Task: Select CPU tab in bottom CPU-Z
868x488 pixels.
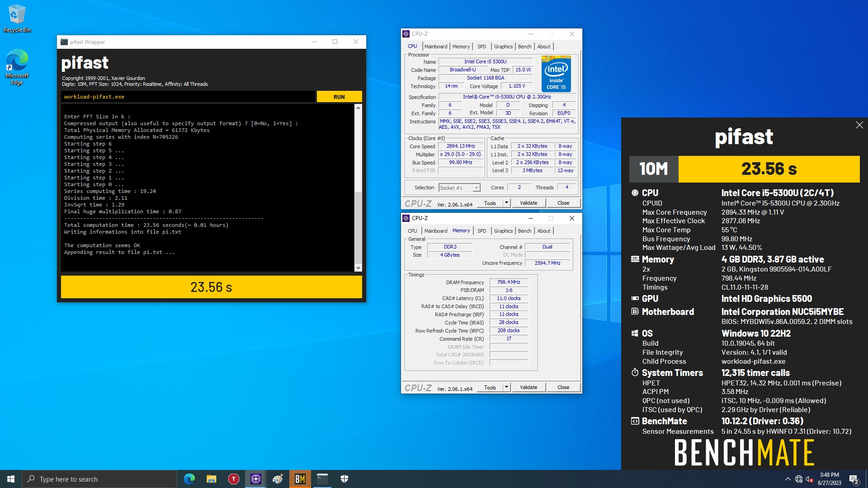Action: (x=412, y=231)
